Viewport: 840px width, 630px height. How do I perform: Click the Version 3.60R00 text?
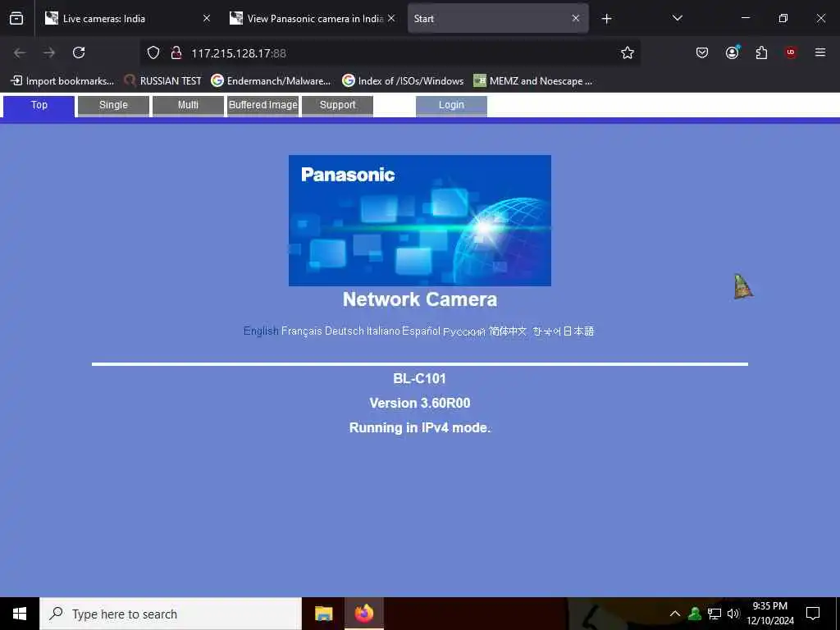[419, 403]
